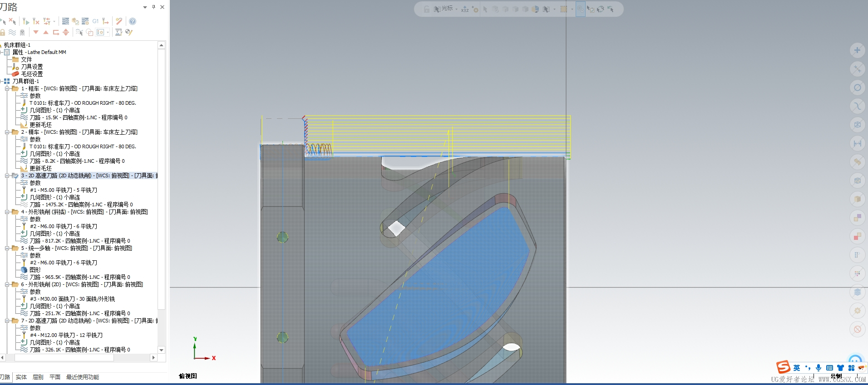
Task: Verify selected operations (box with clipboard icon)
Action: [75, 21]
